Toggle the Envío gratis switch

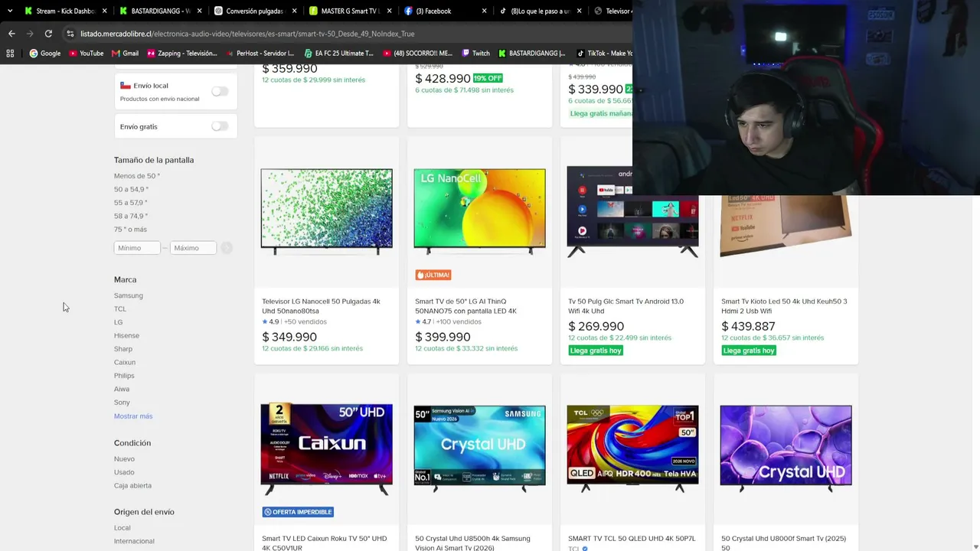[220, 126]
